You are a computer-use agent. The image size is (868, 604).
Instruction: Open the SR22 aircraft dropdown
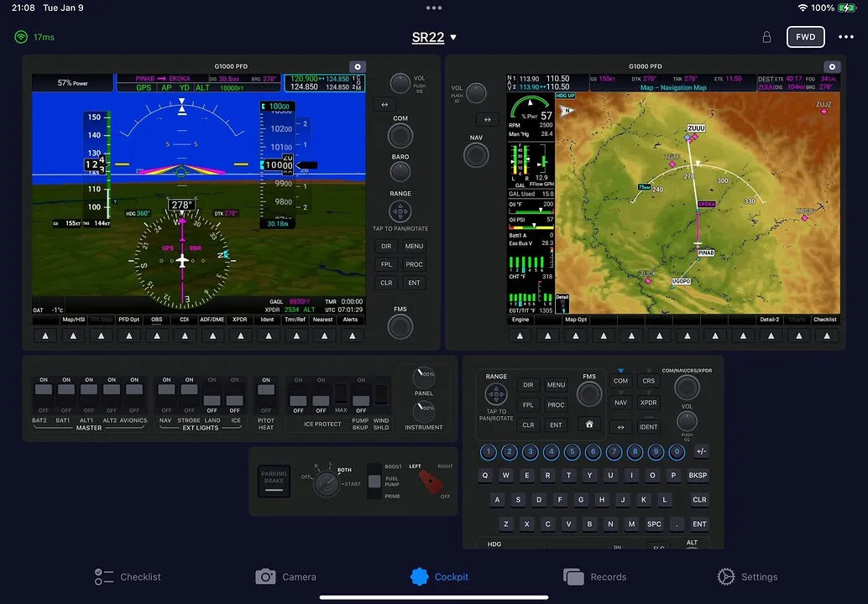point(434,37)
